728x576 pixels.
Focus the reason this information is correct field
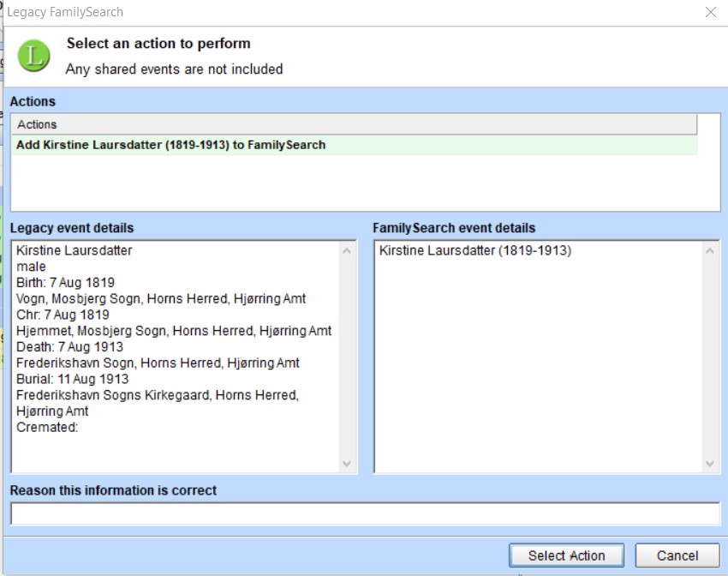click(365, 513)
